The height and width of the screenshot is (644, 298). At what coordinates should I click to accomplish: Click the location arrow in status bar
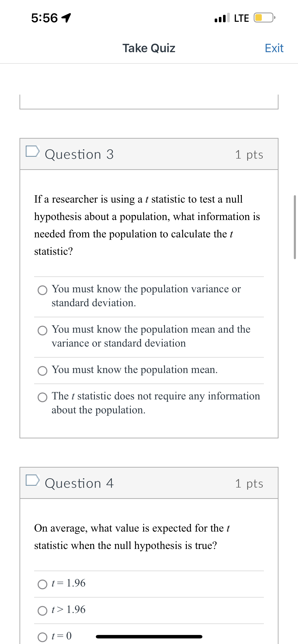pos(67,17)
